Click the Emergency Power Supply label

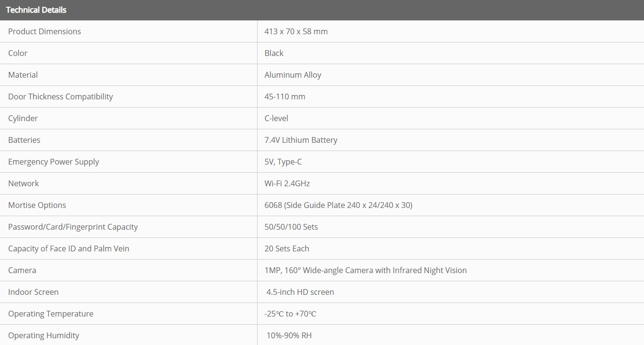[x=54, y=162]
